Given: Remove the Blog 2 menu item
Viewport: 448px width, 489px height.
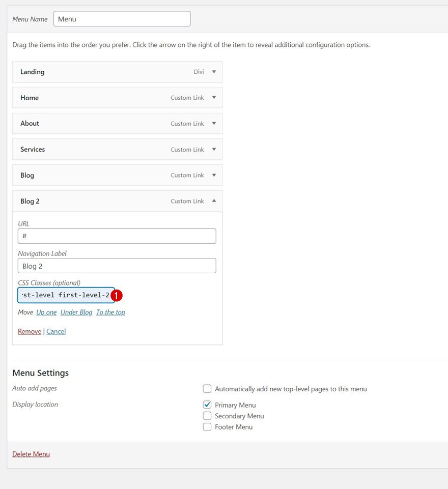Looking at the screenshot, I should [x=29, y=331].
